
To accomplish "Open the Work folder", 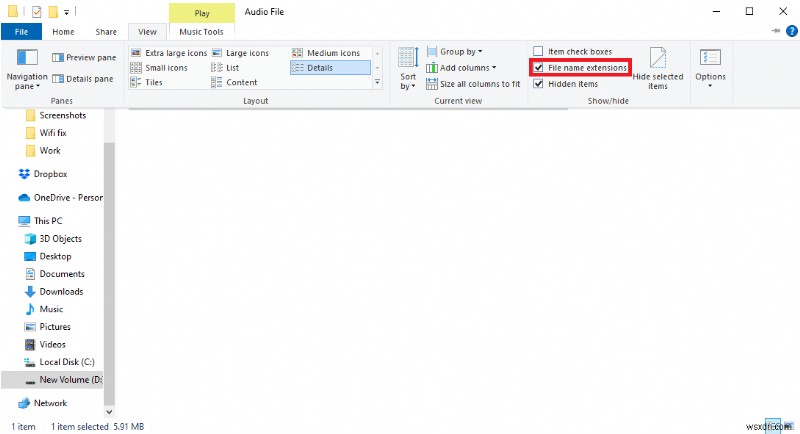I will pos(43,150).
